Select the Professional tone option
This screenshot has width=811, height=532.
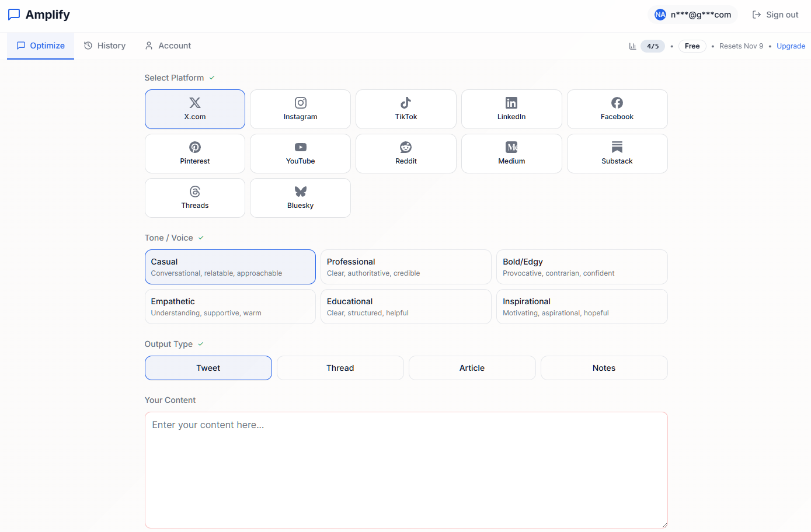click(x=405, y=267)
